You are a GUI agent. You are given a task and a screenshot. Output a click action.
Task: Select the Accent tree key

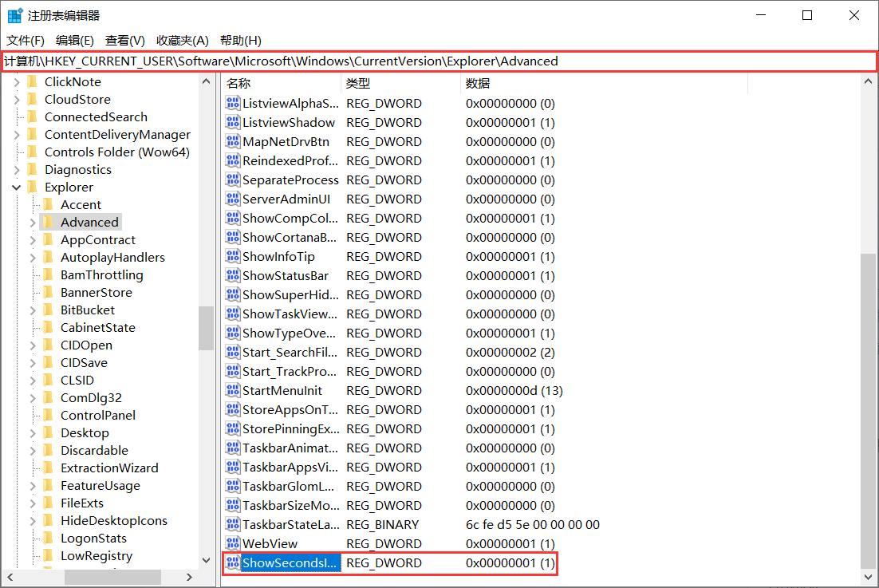pyautogui.click(x=81, y=204)
